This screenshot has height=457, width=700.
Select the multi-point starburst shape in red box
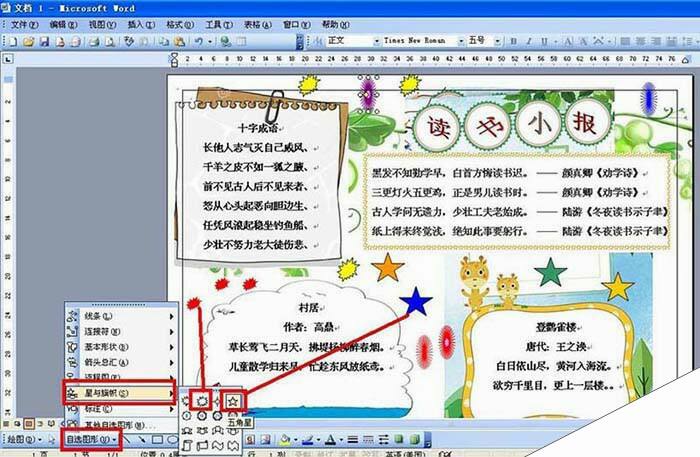[x=202, y=400]
